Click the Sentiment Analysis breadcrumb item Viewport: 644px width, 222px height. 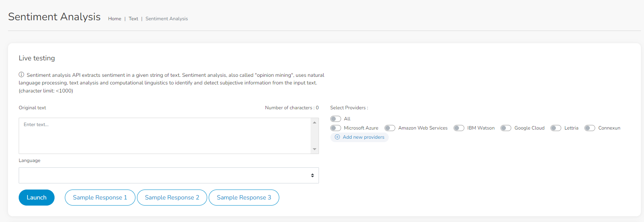167,19
